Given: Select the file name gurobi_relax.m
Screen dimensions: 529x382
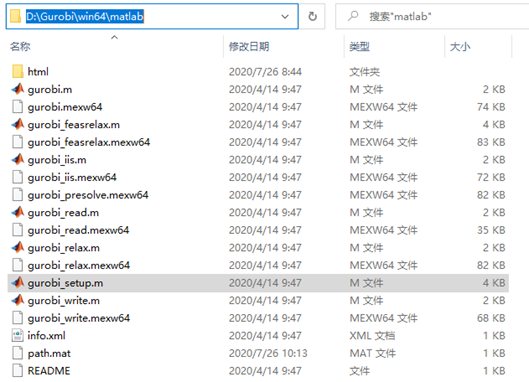Looking at the screenshot, I should click(x=64, y=247).
